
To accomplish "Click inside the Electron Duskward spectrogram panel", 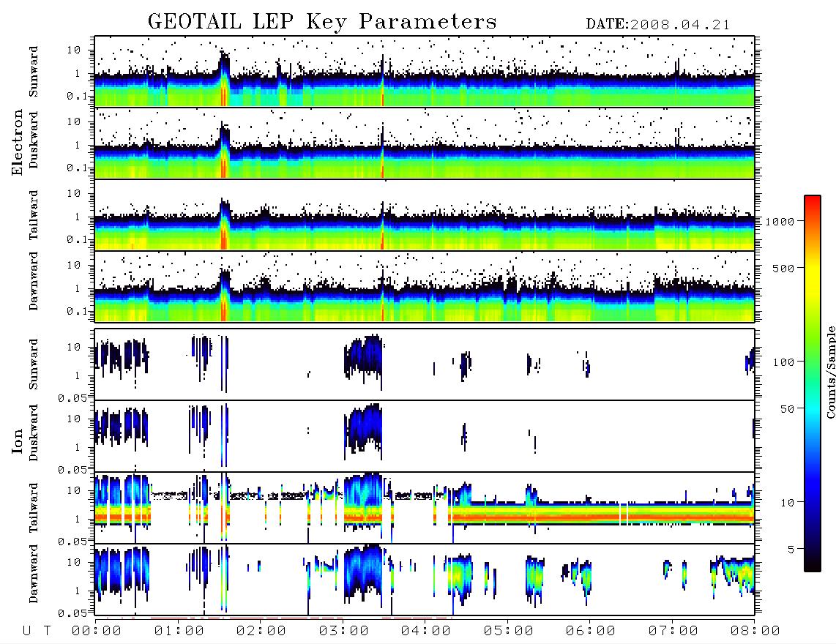I will 425,143.
